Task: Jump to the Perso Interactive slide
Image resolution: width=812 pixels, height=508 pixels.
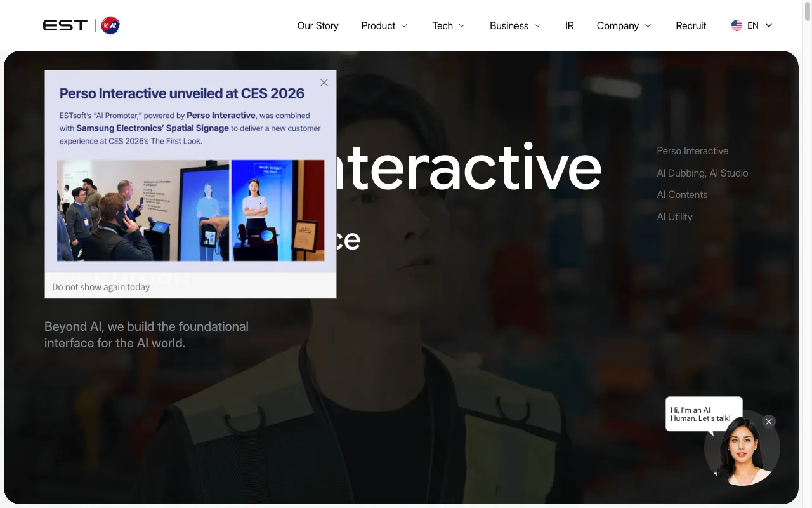Action: pos(692,150)
